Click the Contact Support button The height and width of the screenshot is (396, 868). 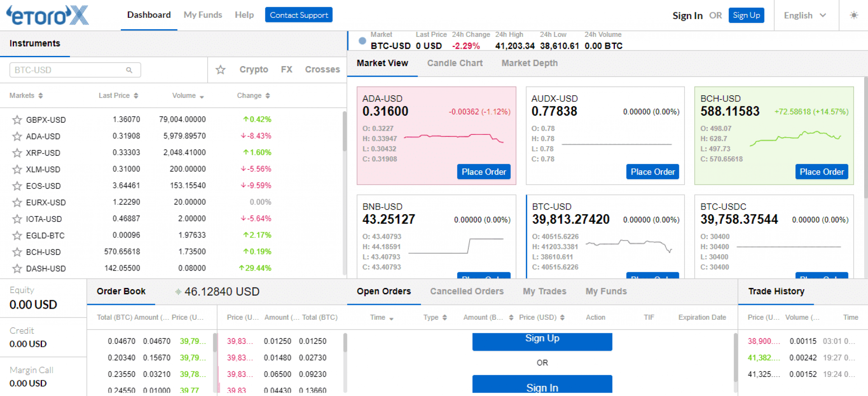(x=298, y=14)
